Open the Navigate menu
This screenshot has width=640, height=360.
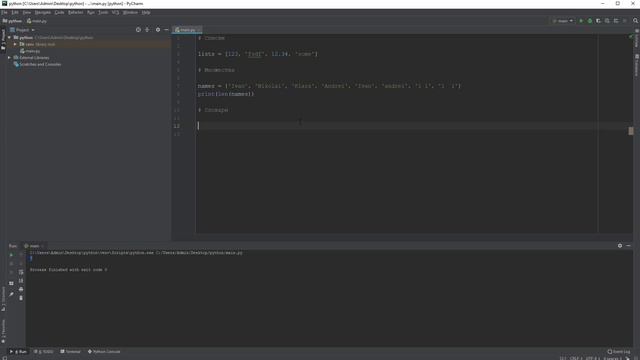(x=42, y=13)
